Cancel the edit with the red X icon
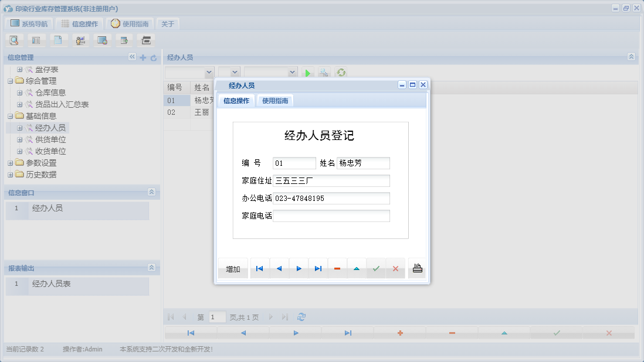 click(396, 268)
